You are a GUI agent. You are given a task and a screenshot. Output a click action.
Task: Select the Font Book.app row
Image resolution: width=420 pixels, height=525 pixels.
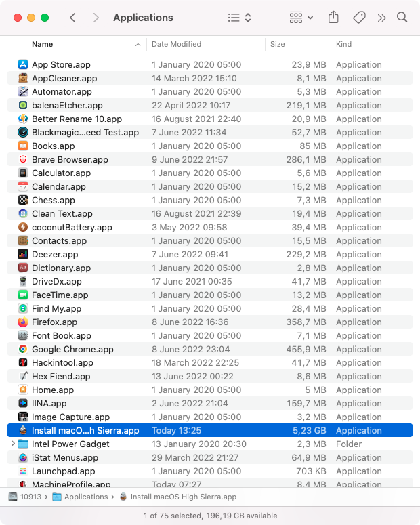tap(210, 335)
